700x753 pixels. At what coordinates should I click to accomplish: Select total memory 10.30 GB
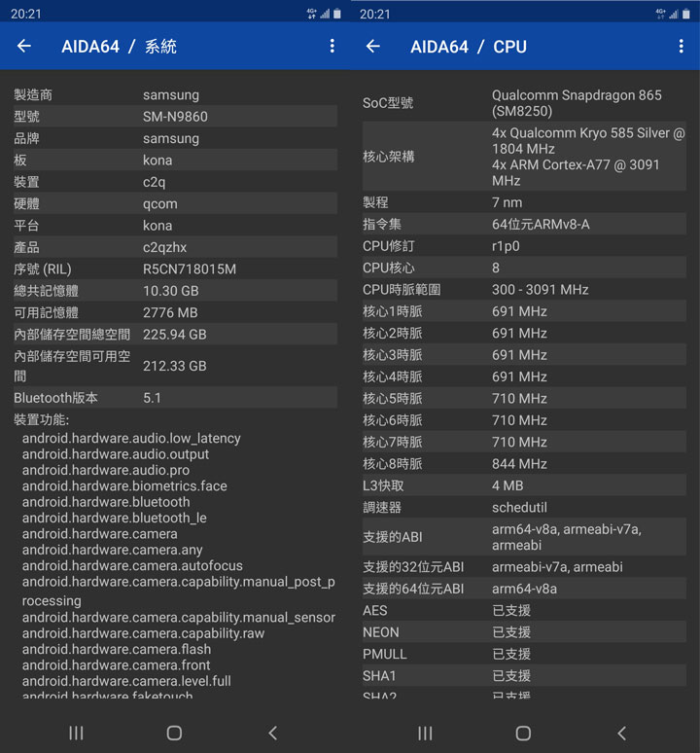(171, 291)
